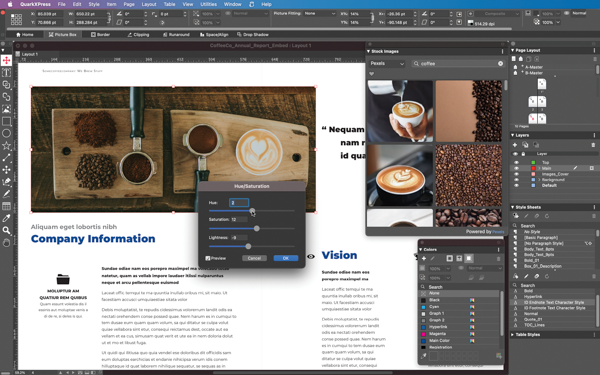Click OK in Hue/Saturation dialog
Viewport: 600px width, 375px height.
click(286, 258)
